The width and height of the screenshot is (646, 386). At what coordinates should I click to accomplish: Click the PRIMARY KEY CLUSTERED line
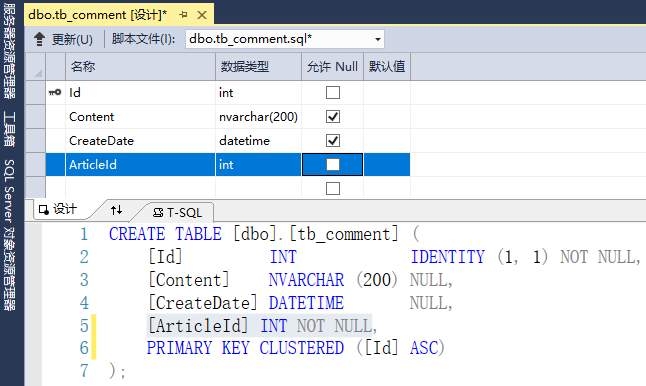pos(296,348)
